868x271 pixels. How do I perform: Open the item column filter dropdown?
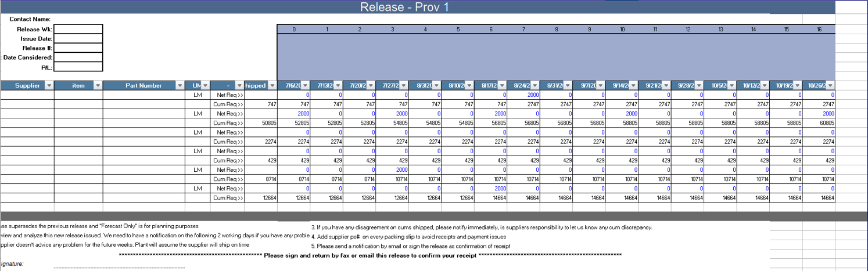coord(98,86)
